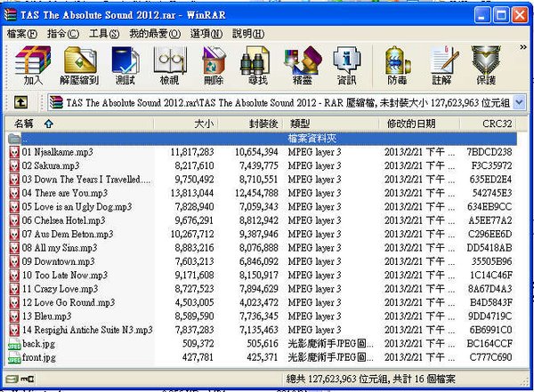This screenshot has width=534, height=392.
Task: Select 10 Too Late Now.mp3
Action: click(x=65, y=275)
